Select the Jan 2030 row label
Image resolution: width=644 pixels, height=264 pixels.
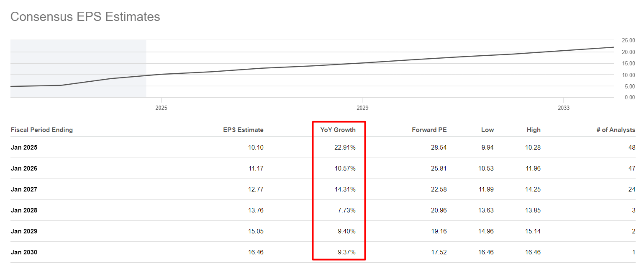click(x=24, y=252)
